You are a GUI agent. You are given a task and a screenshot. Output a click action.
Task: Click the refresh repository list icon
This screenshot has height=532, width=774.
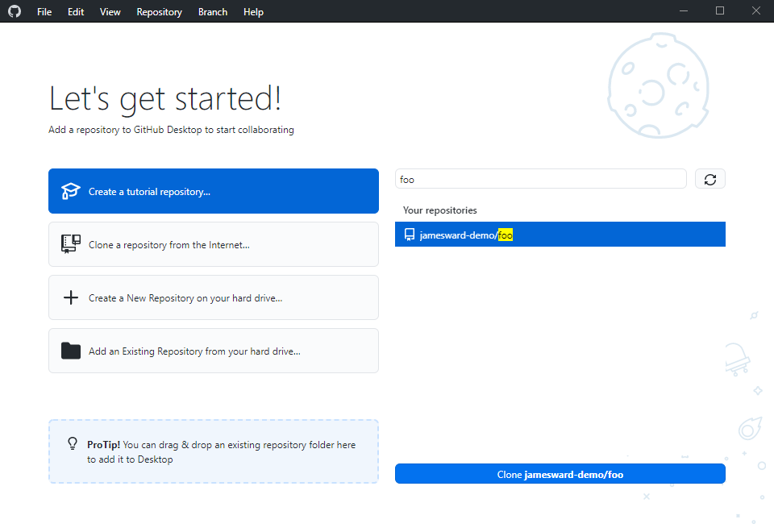point(709,179)
